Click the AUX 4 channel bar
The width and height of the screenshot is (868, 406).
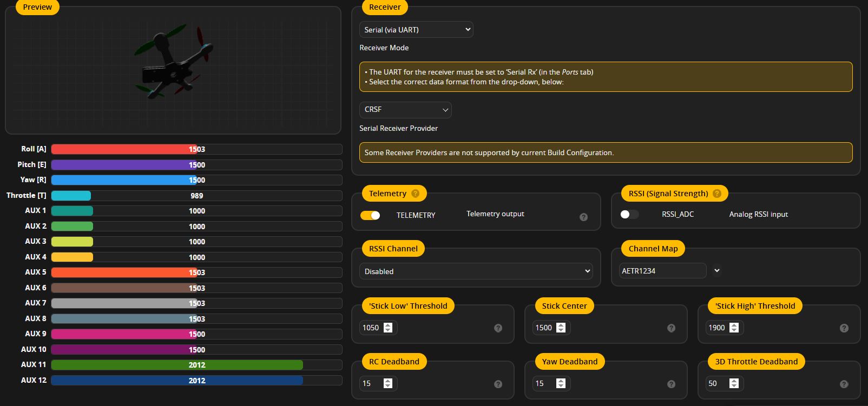[196, 257]
